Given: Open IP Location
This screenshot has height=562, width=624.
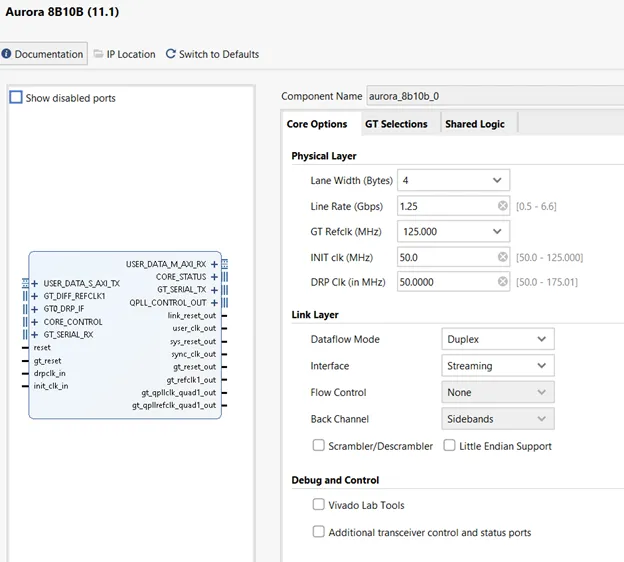Looking at the screenshot, I should pos(125,54).
